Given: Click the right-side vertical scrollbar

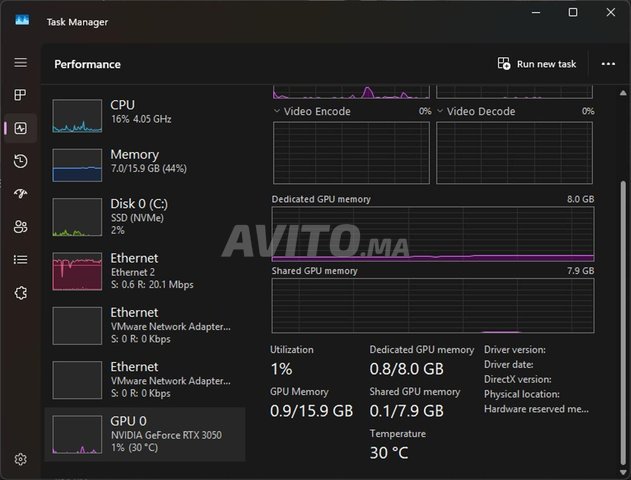Looking at the screenshot, I should (x=624, y=250).
